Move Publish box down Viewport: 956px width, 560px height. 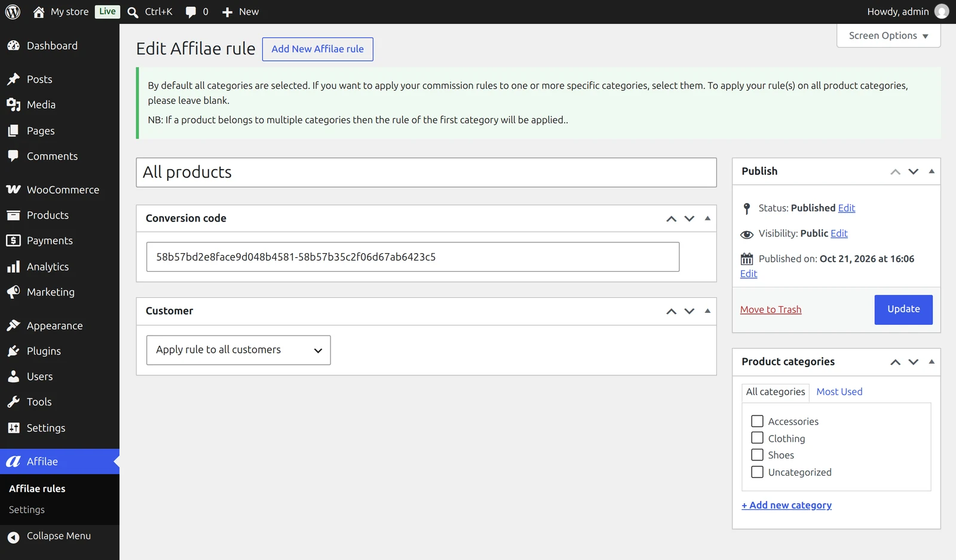(914, 171)
